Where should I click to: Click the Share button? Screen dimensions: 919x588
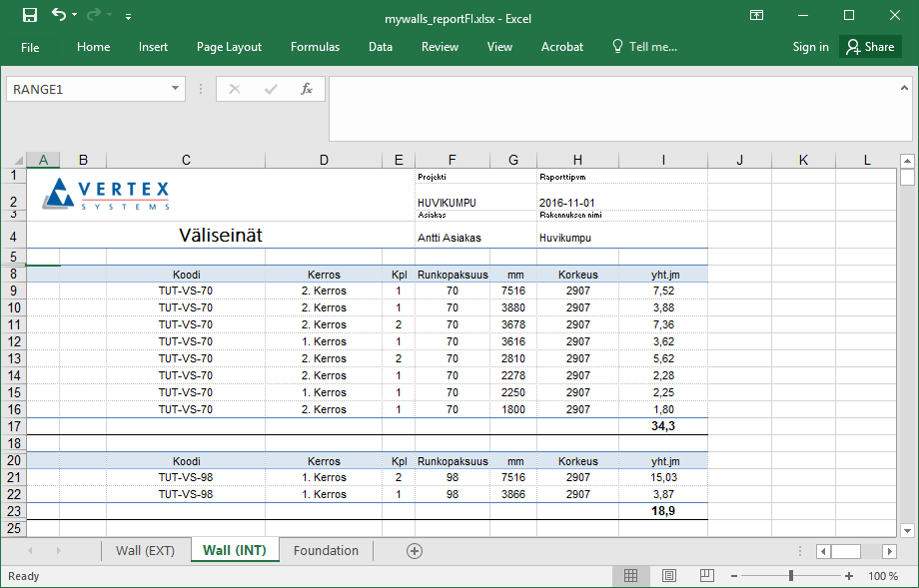pos(869,47)
